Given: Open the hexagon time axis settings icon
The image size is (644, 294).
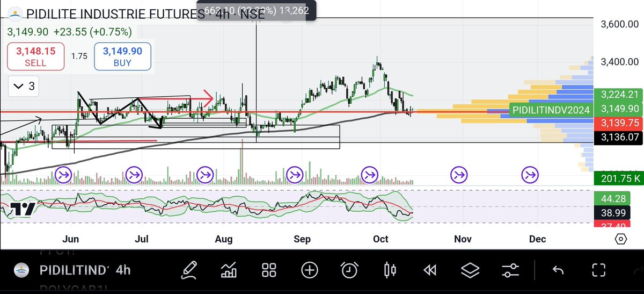Looking at the screenshot, I should click(x=620, y=239).
